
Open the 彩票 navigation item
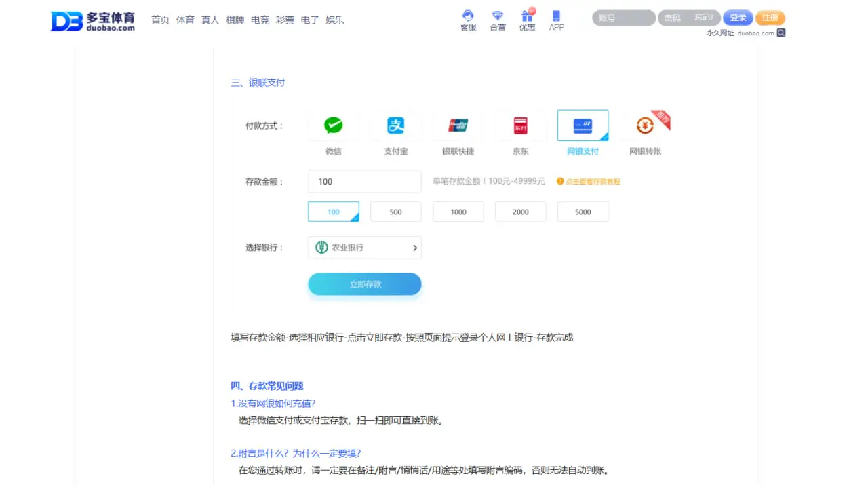(x=285, y=20)
